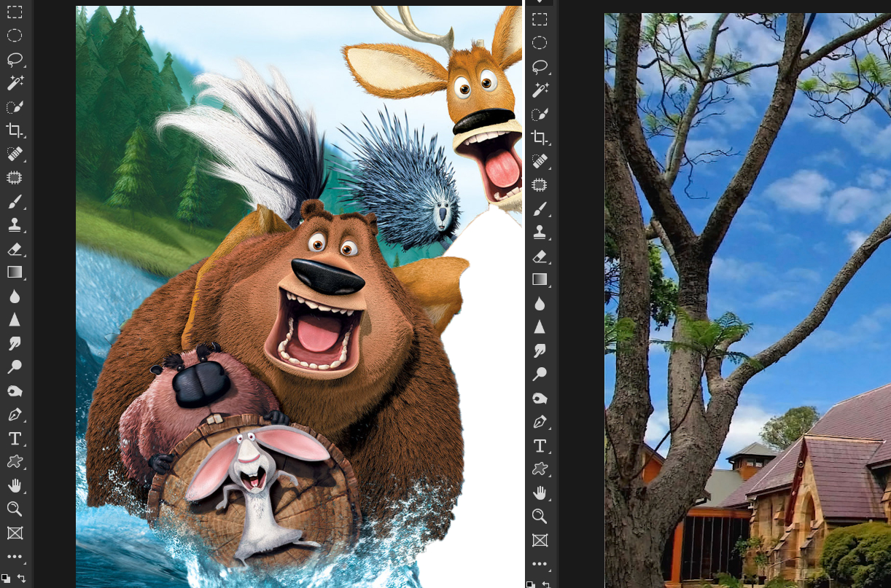891x588 pixels.
Task: Select the Gradient tool beside tree photo
Action: coord(540,280)
